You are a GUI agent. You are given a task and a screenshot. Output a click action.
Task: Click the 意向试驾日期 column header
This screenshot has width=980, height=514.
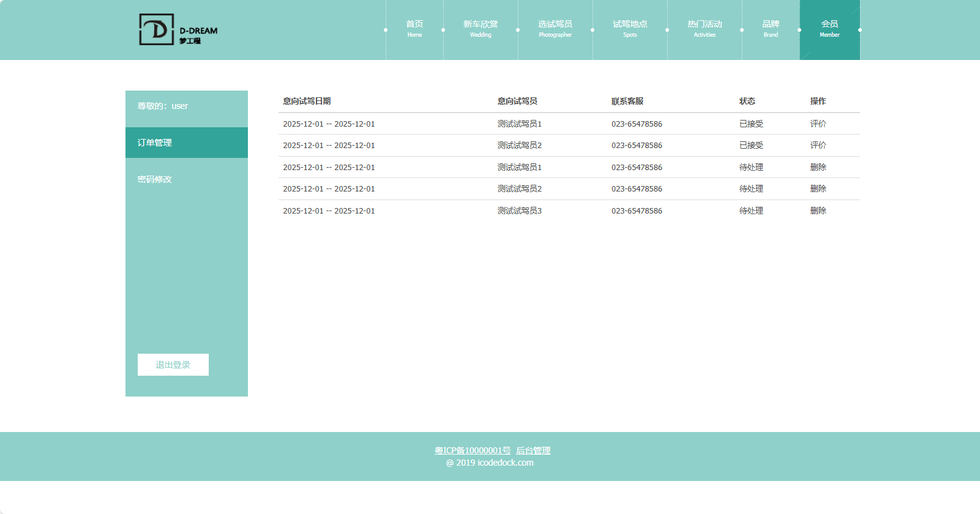tap(307, 101)
